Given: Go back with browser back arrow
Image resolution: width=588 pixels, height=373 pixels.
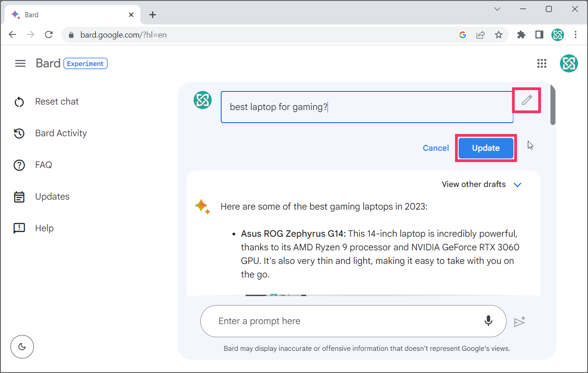Looking at the screenshot, I should pos(13,35).
